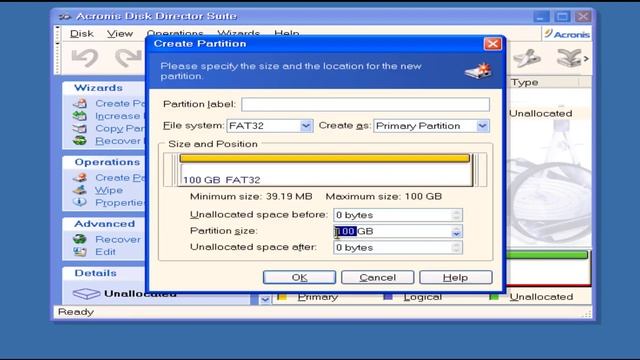Screen dimensions: 640x360
Task: Click the Undo arrow in the toolbar
Action: 84,58
